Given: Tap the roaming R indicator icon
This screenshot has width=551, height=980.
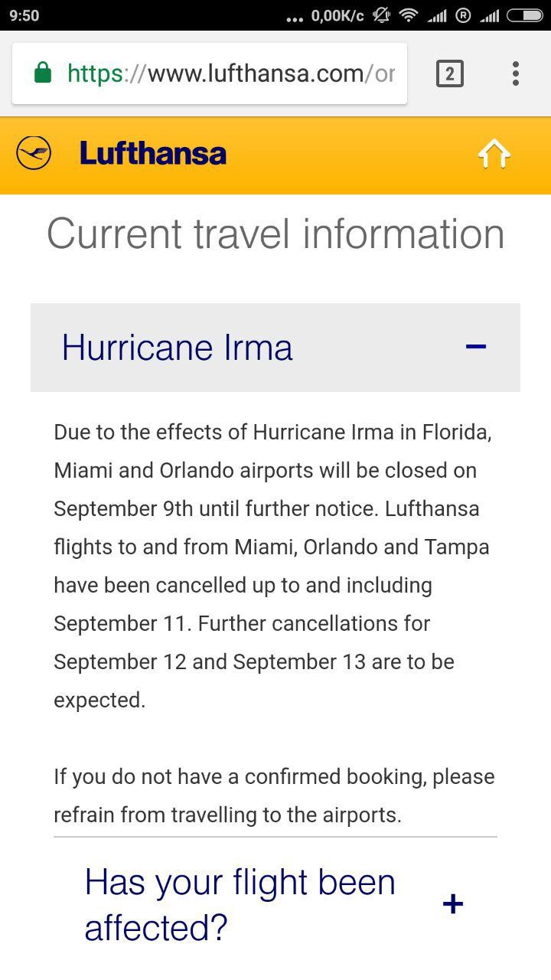Looking at the screenshot, I should click(x=462, y=15).
